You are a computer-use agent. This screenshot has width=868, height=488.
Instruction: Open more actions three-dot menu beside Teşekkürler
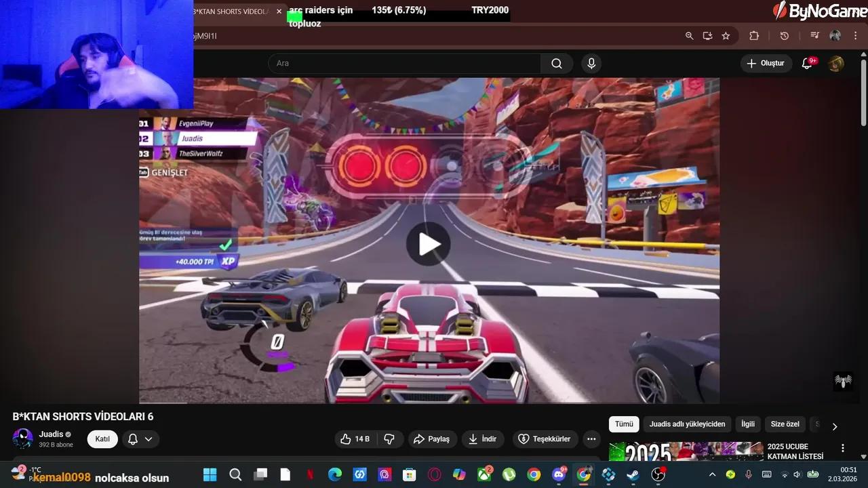pyautogui.click(x=591, y=439)
